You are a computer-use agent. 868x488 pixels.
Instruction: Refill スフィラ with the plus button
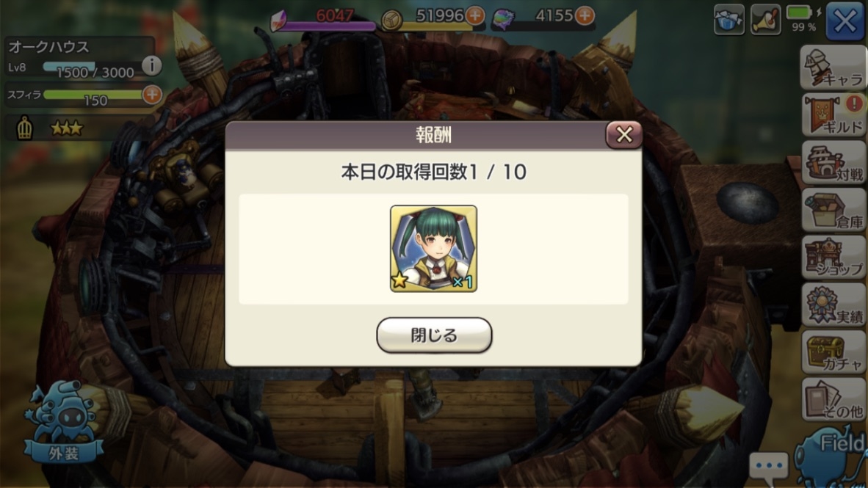click(152, 95)
